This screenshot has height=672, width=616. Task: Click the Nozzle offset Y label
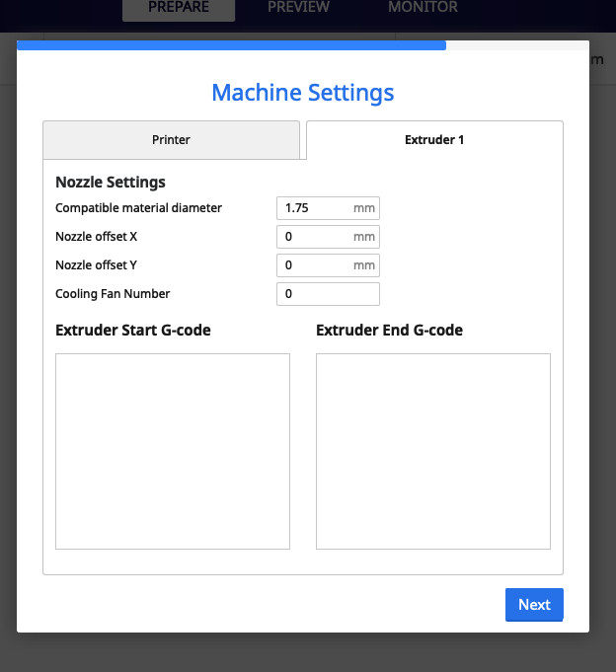[96, 265]
